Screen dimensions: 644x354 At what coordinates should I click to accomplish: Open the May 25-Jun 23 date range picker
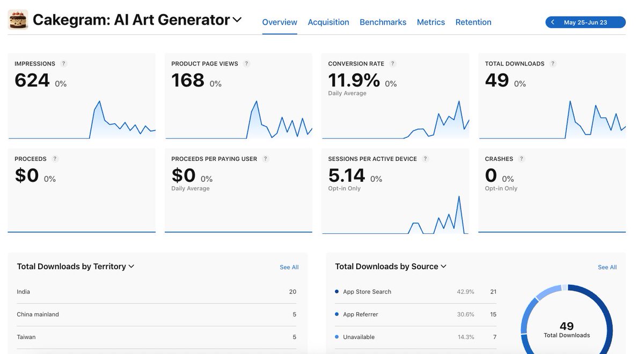click(x=586, y=22)
